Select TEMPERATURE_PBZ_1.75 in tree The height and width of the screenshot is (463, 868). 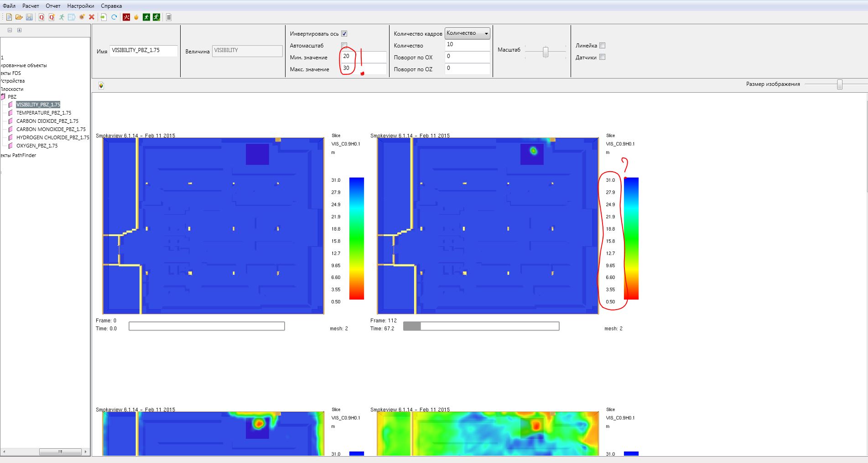coord(44,113)
